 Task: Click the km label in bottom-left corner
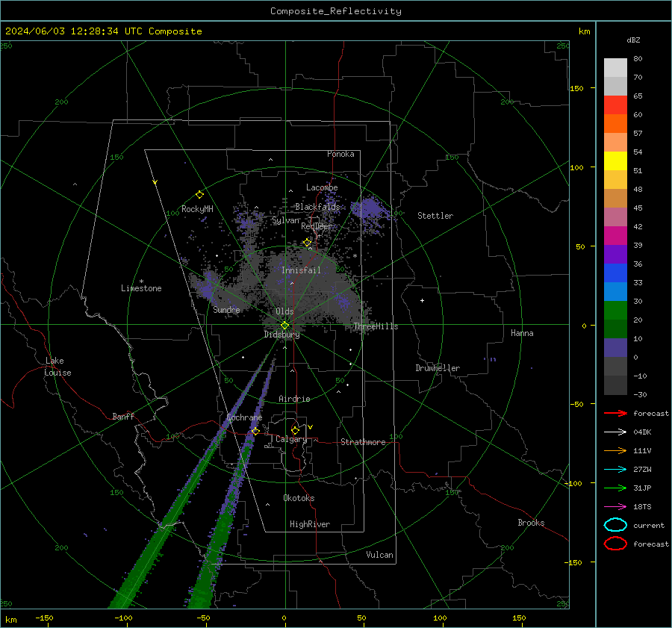tap(10, 620)
